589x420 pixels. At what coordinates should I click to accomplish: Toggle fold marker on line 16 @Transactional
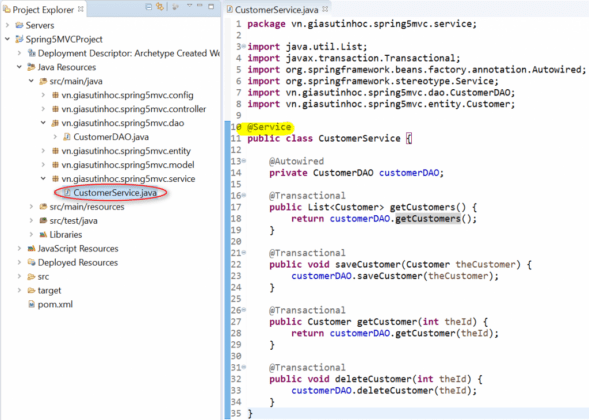pyautogui.click(x=244, y=195)
